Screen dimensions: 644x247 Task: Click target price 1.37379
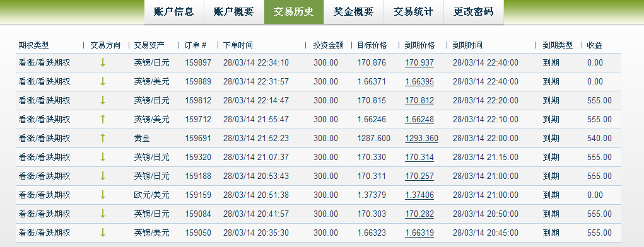click(x=372, y=195)
